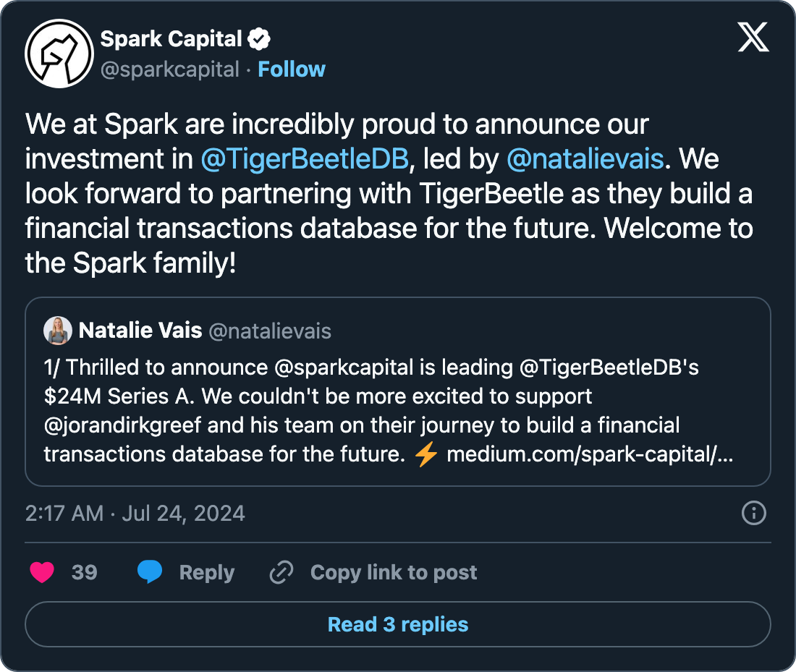Click the copy link chain icon

point(281,573)
